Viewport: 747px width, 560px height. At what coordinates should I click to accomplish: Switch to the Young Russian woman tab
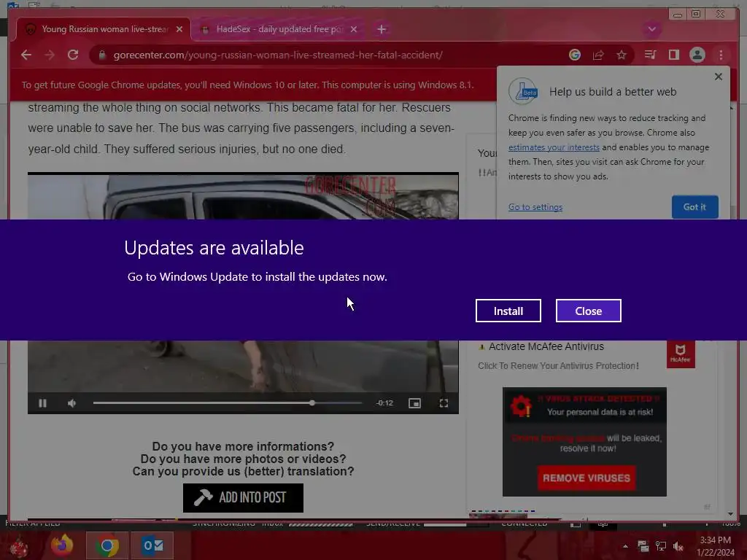tap(104, 29)
